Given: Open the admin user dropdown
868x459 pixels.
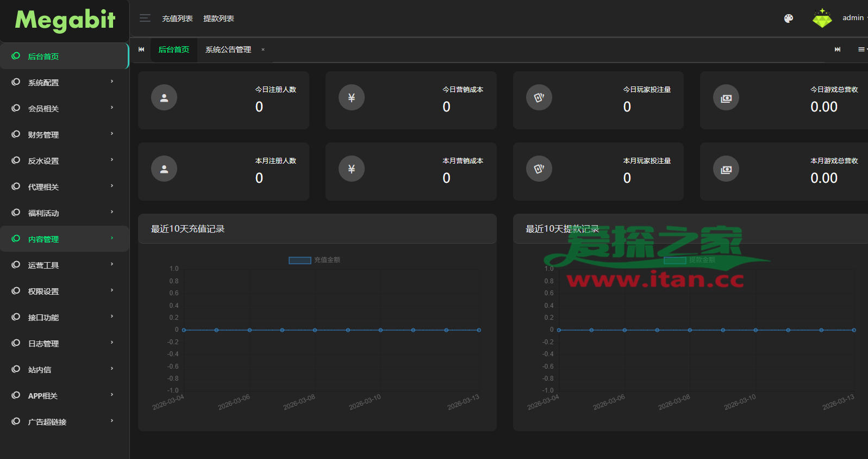Looking at the screenshot, I should pos(854,18).
